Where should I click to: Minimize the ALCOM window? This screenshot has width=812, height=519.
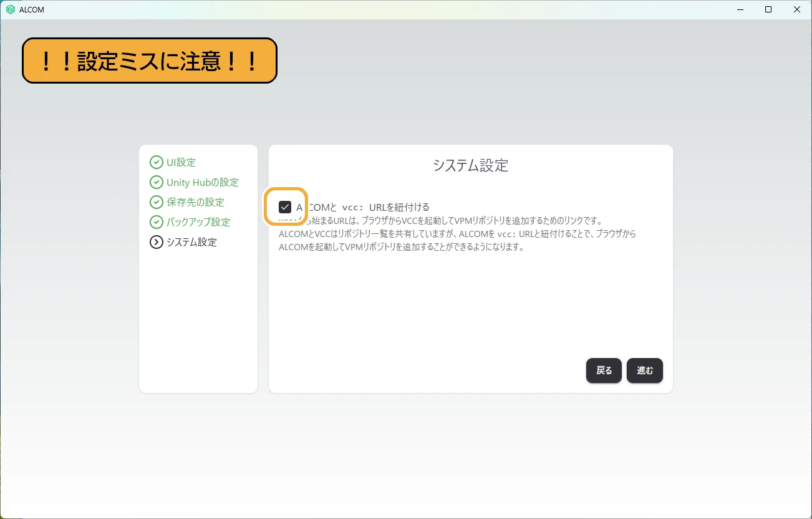point(740,9)
